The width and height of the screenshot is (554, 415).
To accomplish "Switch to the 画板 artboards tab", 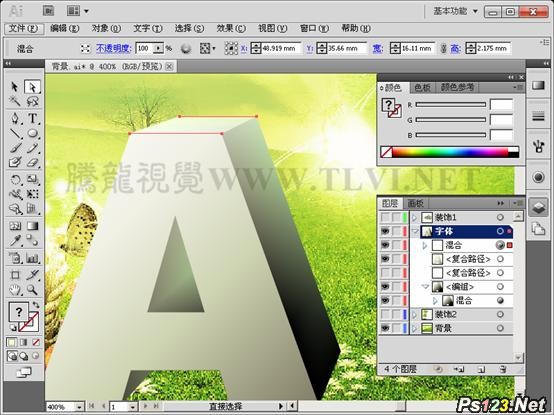I will (416, 203).
